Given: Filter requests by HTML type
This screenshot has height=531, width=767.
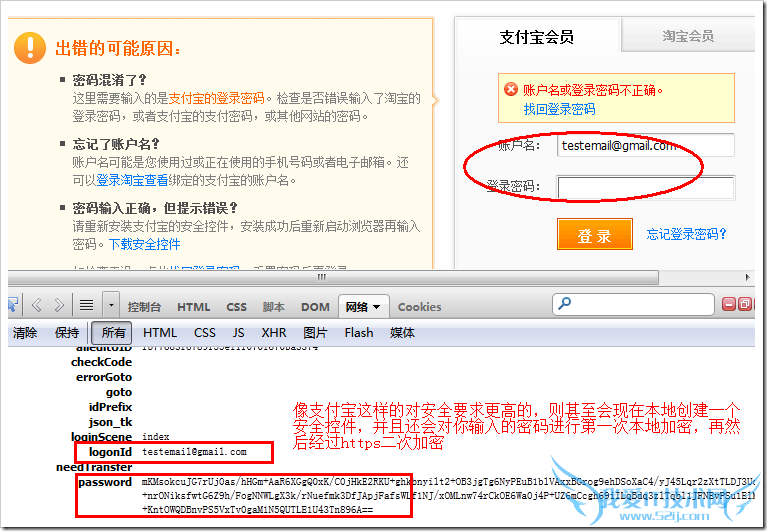Looking at the screenshot, I should [x=159, y=333].
